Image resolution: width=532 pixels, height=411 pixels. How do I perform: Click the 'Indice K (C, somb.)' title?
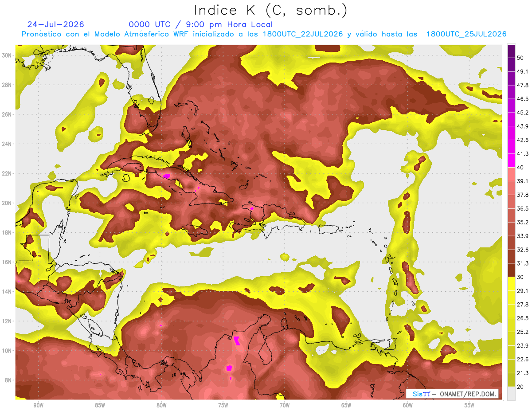point(271,10)
